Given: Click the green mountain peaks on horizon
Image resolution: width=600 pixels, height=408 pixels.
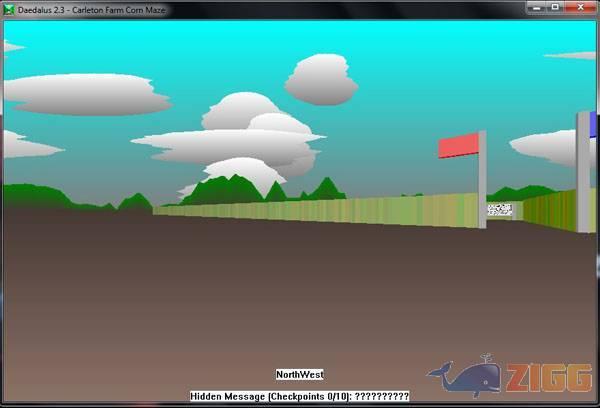Looking at the screenshot, I should (230, 190).
